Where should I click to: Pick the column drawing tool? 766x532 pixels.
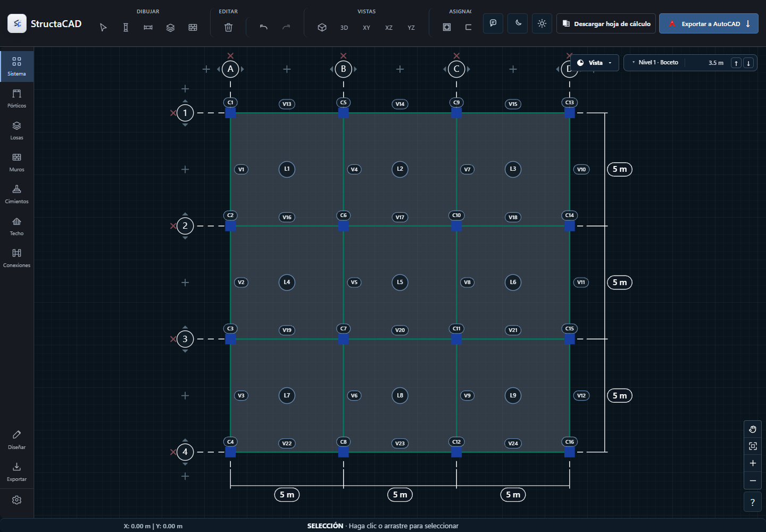pyautogui.click(x=126, y=27)
